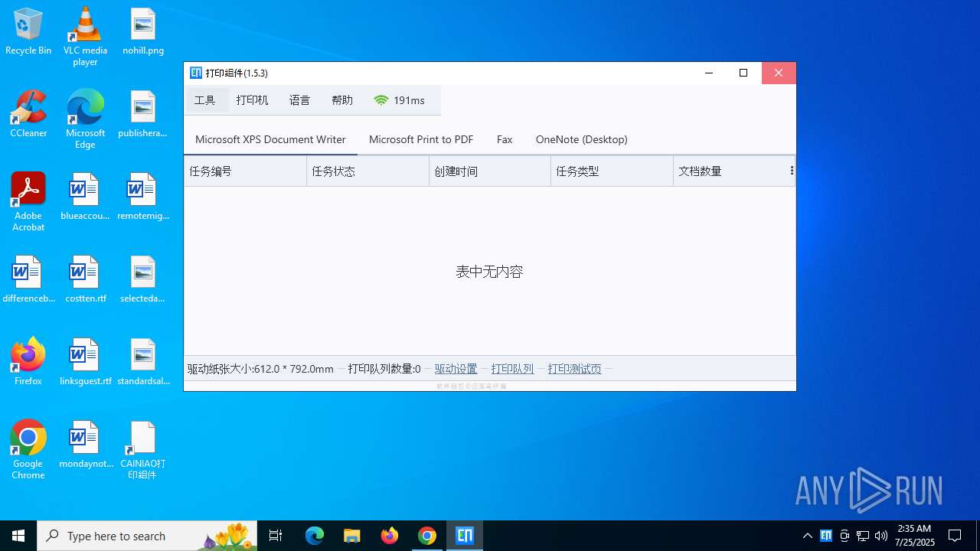Open the 语言 menu

coord(299,100)
